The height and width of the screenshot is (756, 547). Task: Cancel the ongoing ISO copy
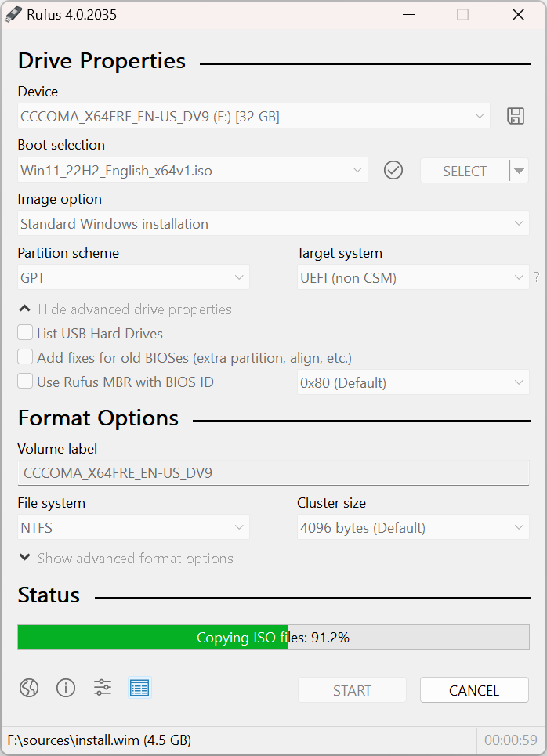[473, 690]
